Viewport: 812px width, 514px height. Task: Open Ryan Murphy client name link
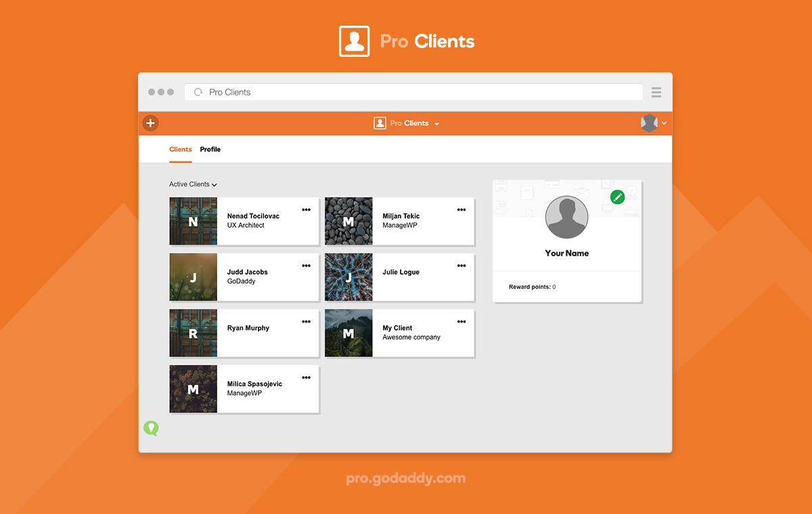pos(248,328)
